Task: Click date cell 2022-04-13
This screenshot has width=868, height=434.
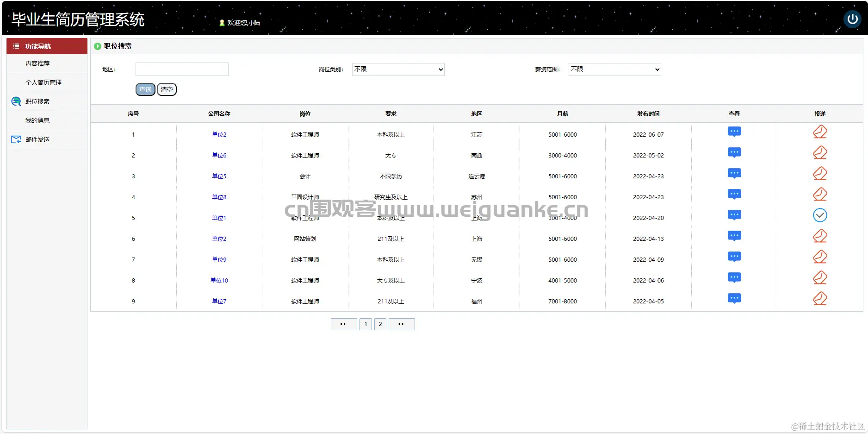Action: 648,239
